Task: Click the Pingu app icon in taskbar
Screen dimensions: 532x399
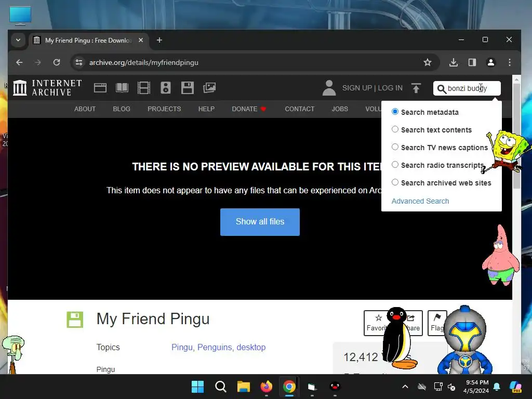Action: coord(335,387)
